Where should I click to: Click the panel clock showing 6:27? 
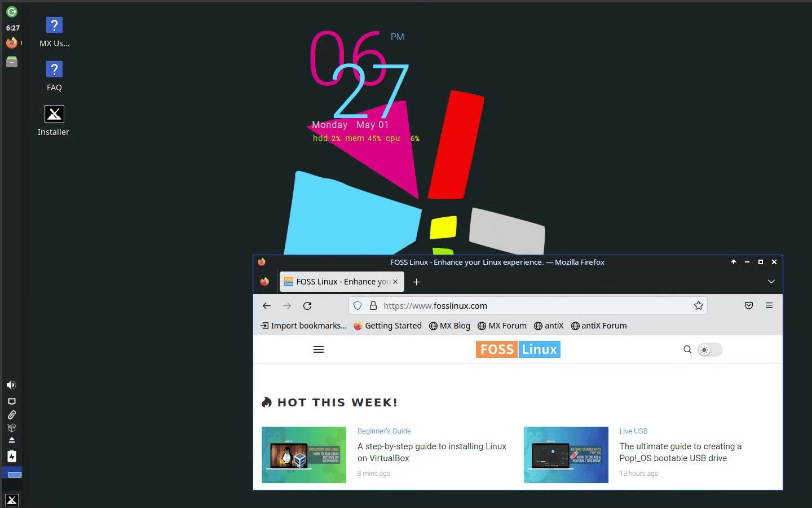point(12,28)
